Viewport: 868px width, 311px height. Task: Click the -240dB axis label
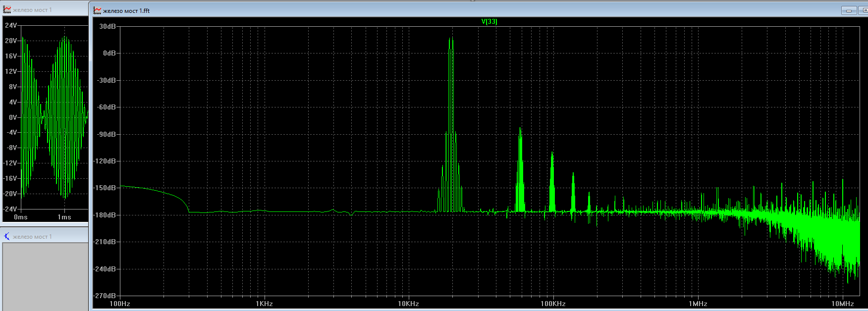[105, 269]
